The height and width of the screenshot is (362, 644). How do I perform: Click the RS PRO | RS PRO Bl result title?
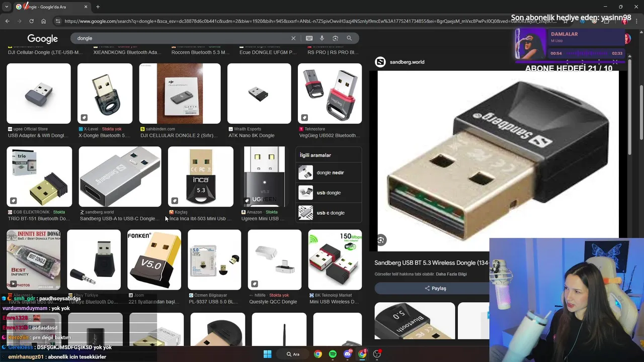point(333,52)
